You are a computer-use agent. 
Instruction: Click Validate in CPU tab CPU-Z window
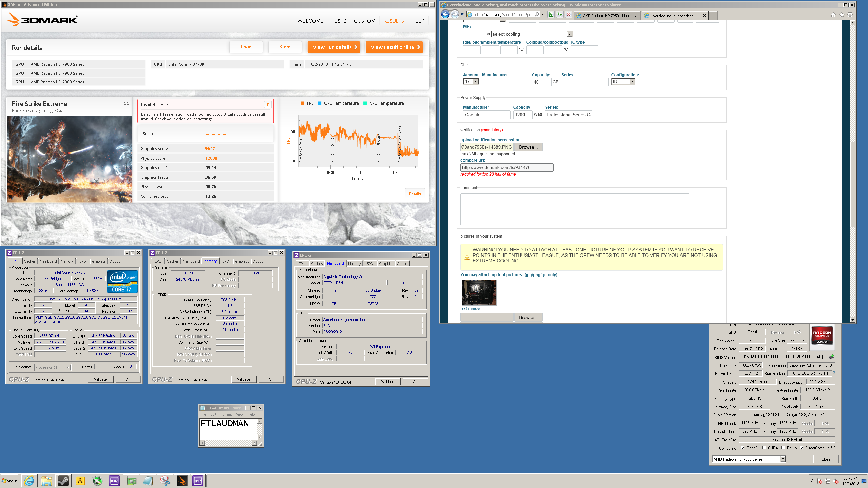coord(100,379)
